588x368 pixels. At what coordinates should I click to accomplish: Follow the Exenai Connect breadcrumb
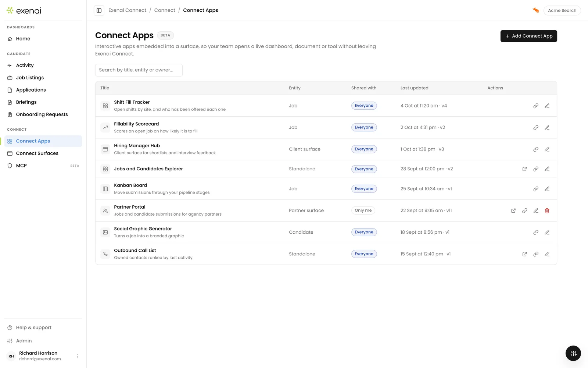tap(127, 10)
